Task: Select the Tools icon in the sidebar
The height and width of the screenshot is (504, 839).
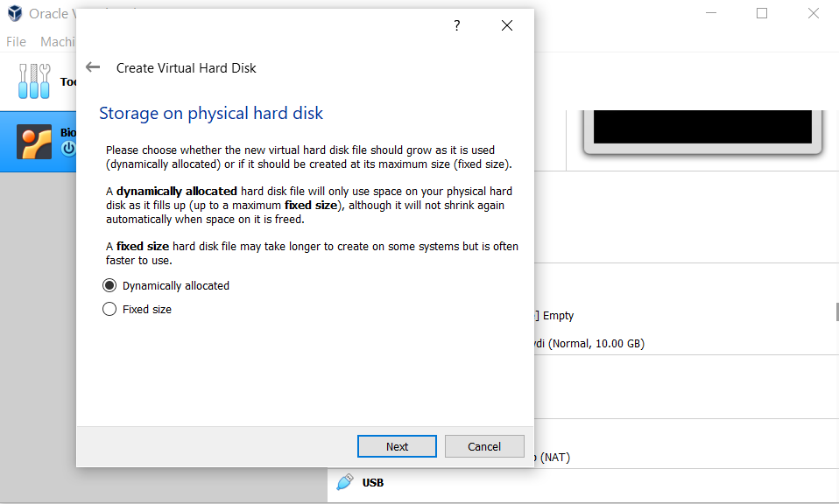Action: coord(33,81)
